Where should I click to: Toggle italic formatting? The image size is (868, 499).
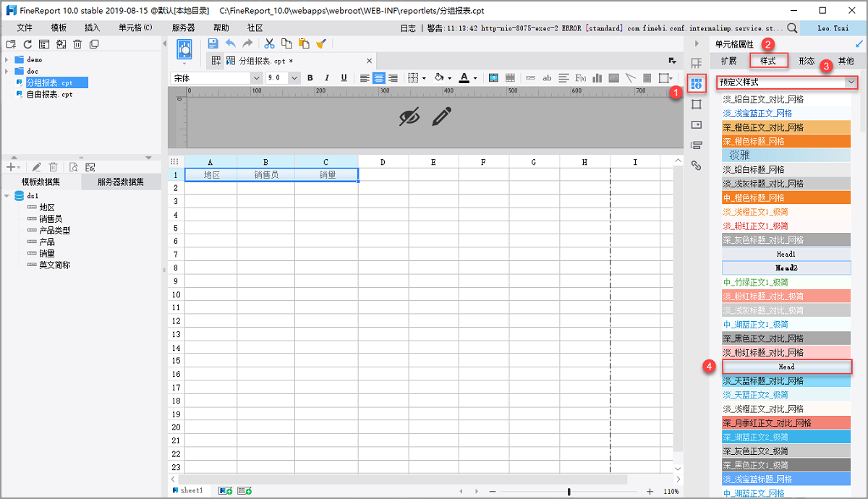coord(327,77)
